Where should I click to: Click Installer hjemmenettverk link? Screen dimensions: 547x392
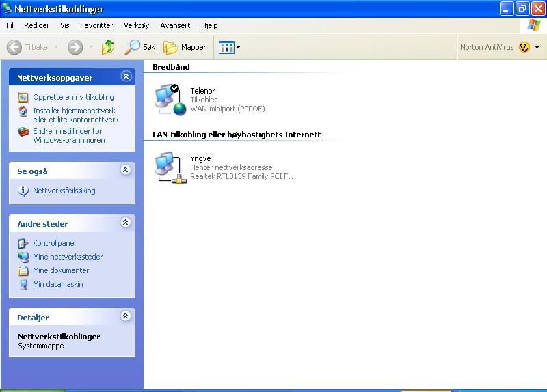coord(76,115)
